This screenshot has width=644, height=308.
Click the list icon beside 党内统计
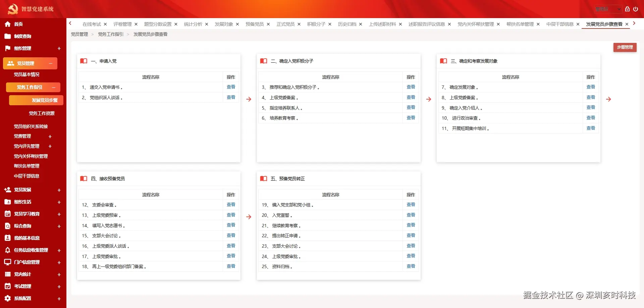[x=8, y=274]
